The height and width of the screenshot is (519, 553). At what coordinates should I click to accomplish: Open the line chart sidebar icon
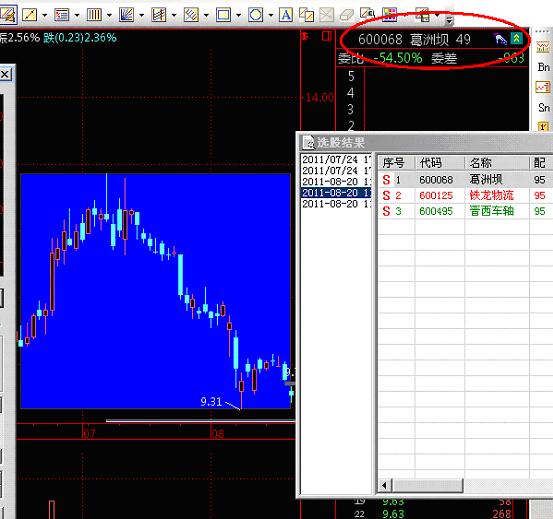[x=543, y=87]
